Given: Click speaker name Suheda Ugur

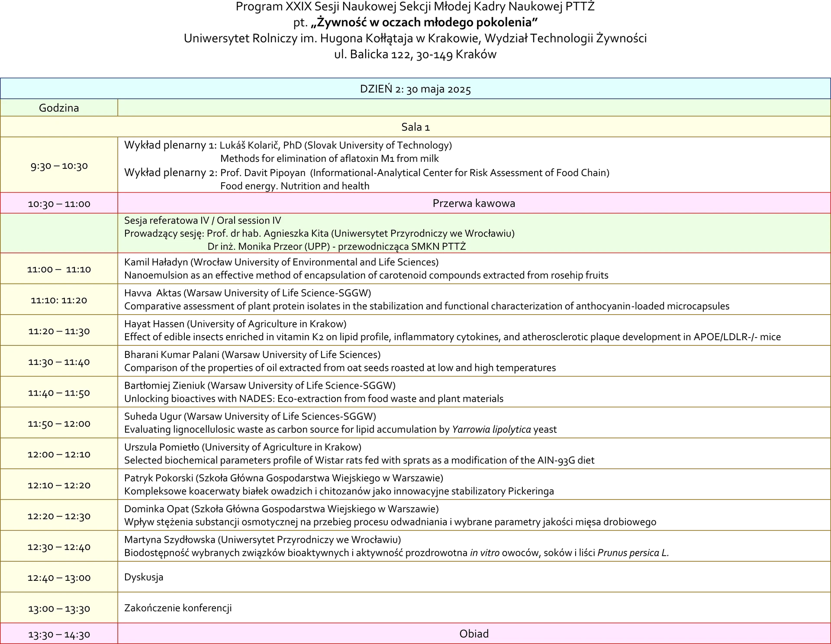Looking at the screenshot, I should [x=153, y=416].
